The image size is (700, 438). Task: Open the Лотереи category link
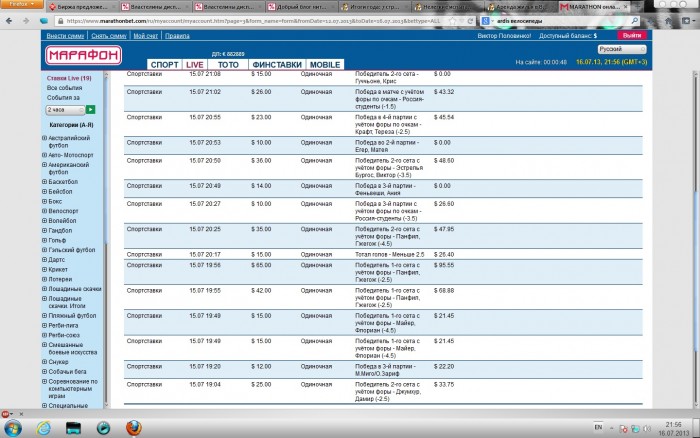60,279
